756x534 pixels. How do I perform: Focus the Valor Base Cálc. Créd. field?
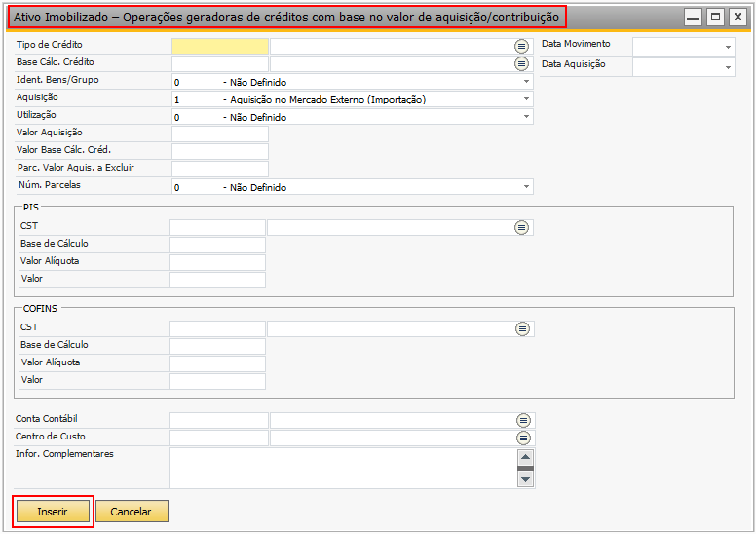(x=220, y=151)
